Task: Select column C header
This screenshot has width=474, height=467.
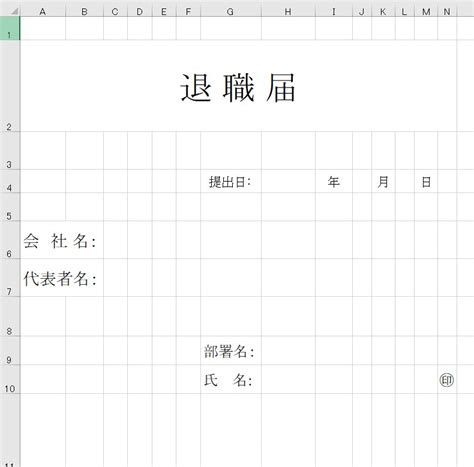Action: pos(115,12)
